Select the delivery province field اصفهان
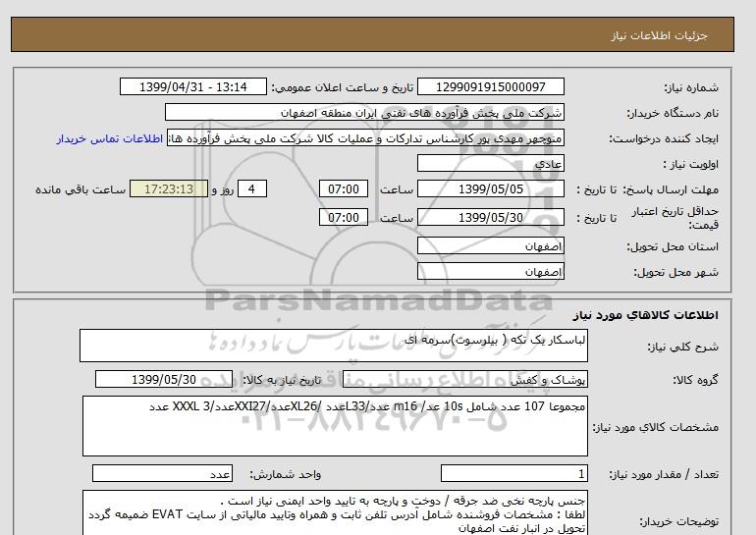756x535 pixels. [x=490, y=245]
